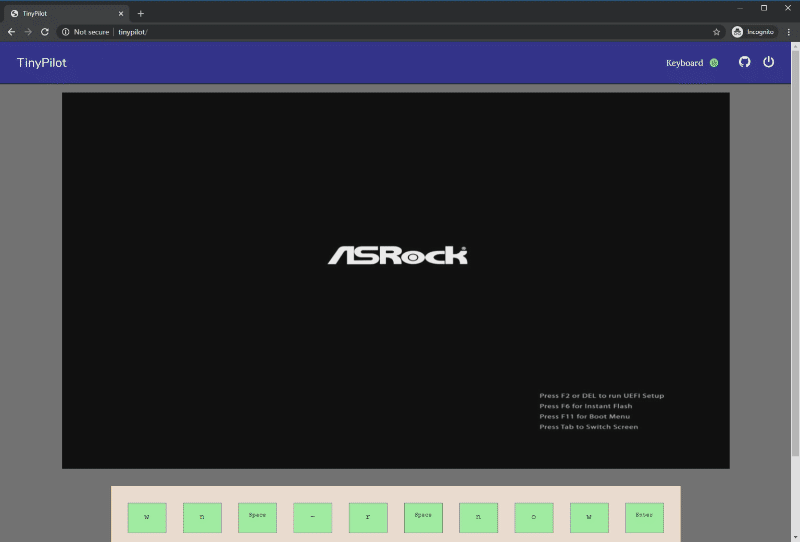The height and width of the screenshot is (542, 800).
Task: Click the ASRock remote screen display
Action: click(396, 280)
